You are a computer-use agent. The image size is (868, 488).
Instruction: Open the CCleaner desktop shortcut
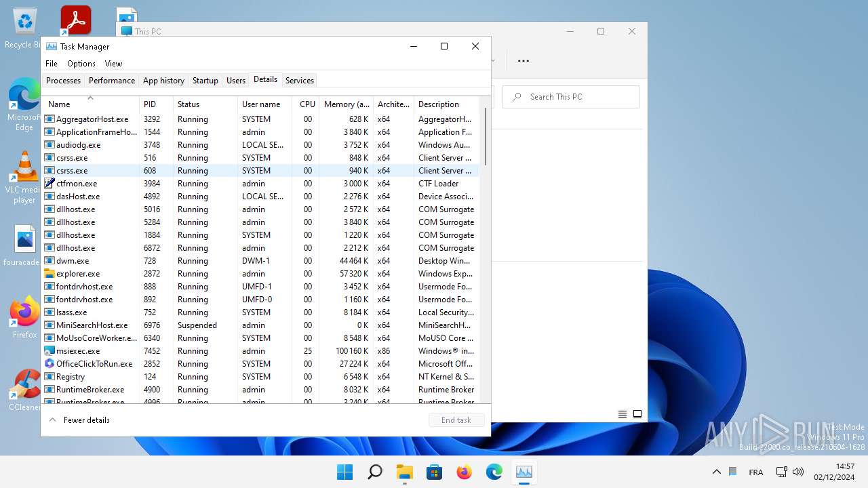pyautogui.click(x=24, y=390)
